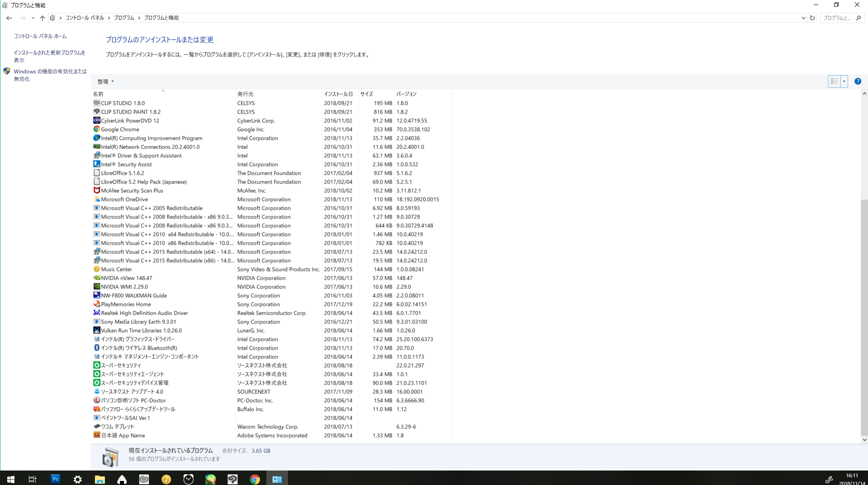Click the プログラムと機能 breadcrumb item
This screenshot has height=485, width=868.
tap(161, 18)
